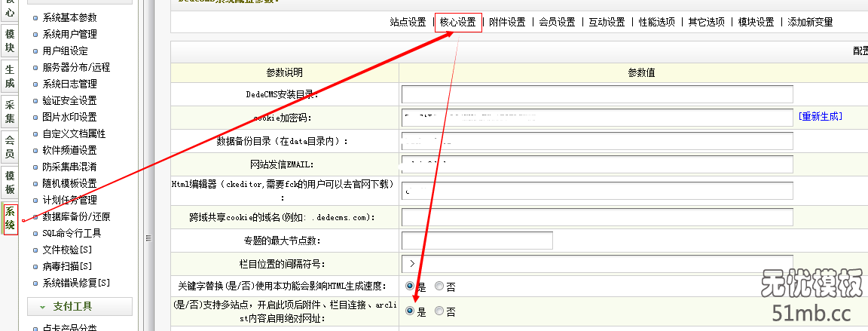Click the 数据备份目录 input field
Screen dimensions: 868x331
(x=597, y=140)
